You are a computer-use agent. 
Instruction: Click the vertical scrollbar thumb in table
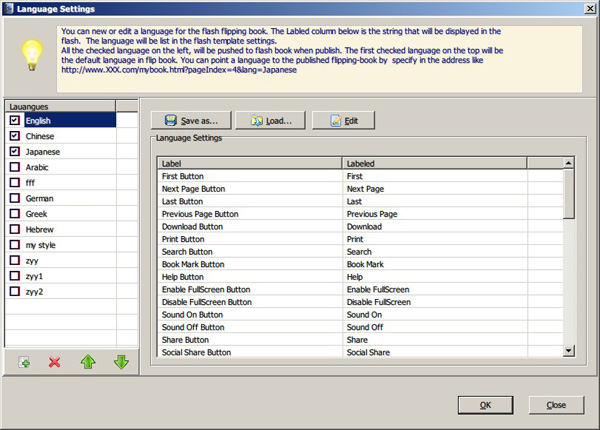pos(569,194)
